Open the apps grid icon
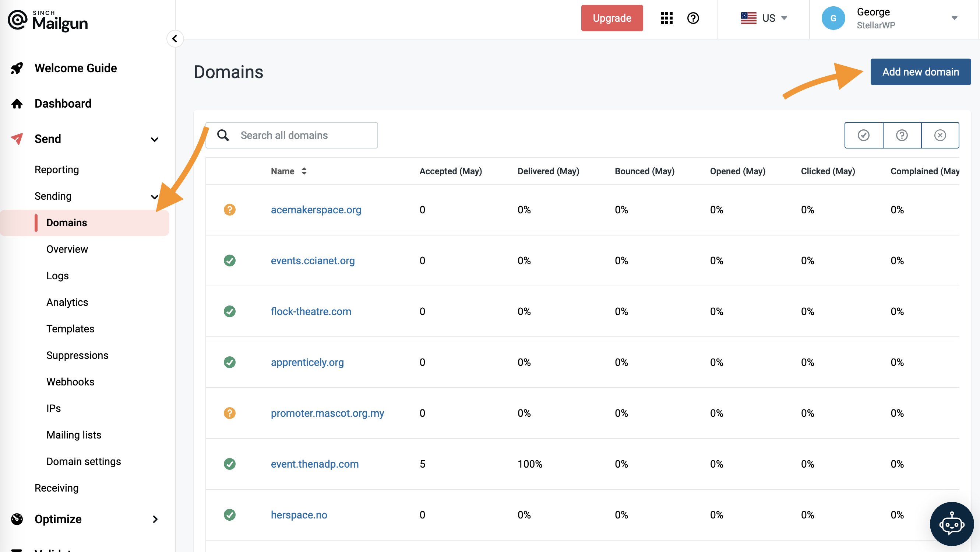 (x=666, y=18)
